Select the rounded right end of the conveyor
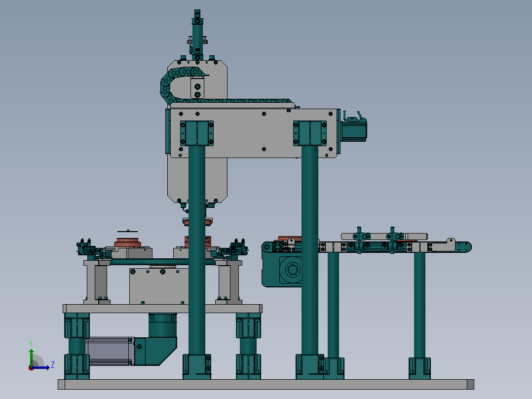532x399 pixels. pos(463,247)
